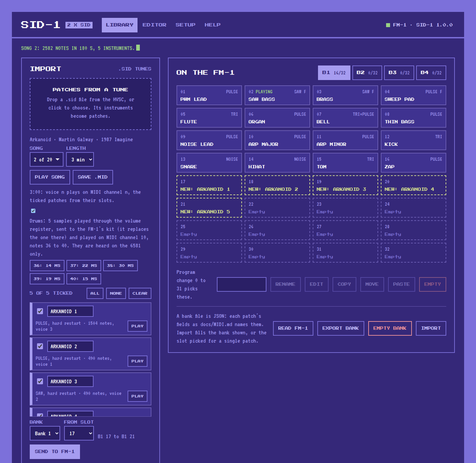476x463 pixels.
Task: Open the Setup tab
Action: (185, 25)
